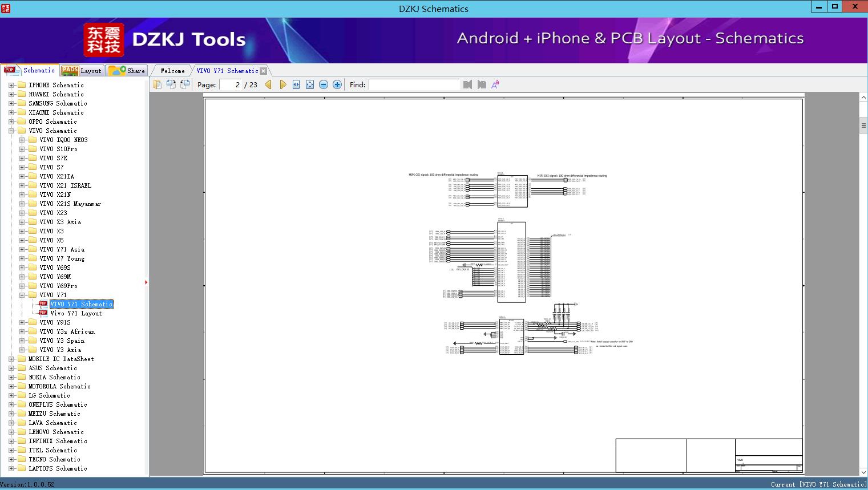Select the MOTOROLA Schematic tree item
The image size is (868, 490).
click(x=59, y=386)
